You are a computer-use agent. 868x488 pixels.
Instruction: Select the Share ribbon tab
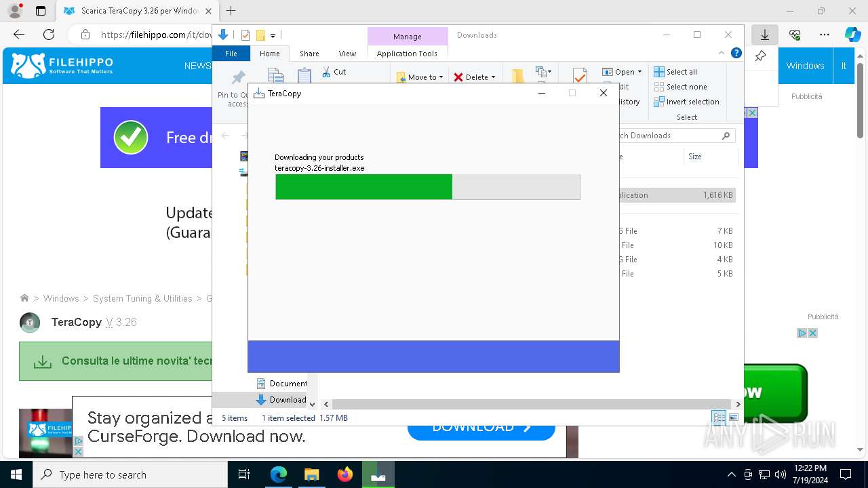[309, 54]
